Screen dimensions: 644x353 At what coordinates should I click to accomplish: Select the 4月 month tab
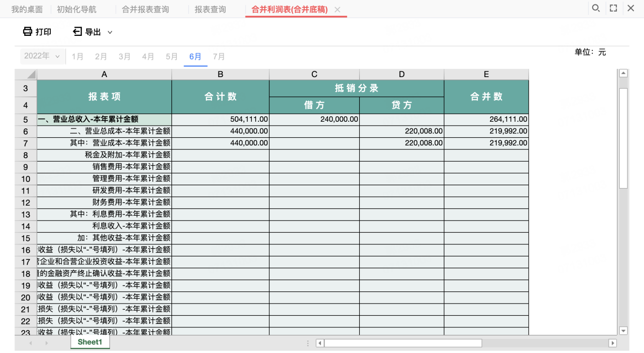pyautogui.click(x=148, y=57)
